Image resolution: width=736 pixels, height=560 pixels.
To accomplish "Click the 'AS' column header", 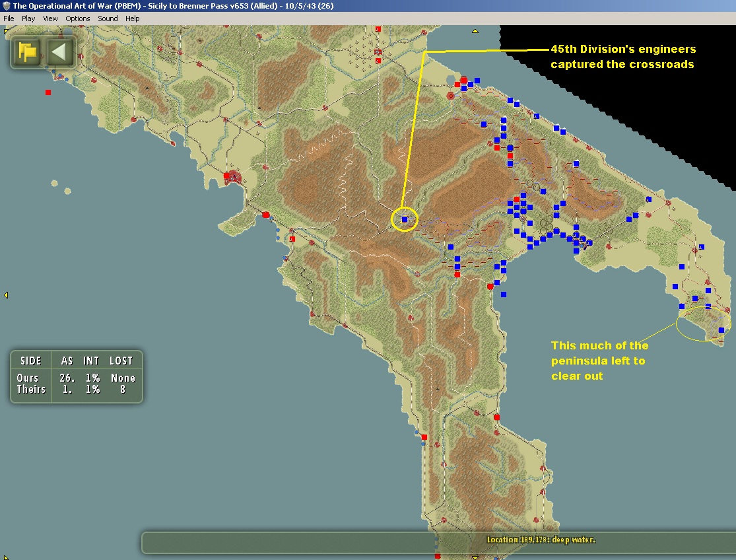I will [x=67, y=361].
